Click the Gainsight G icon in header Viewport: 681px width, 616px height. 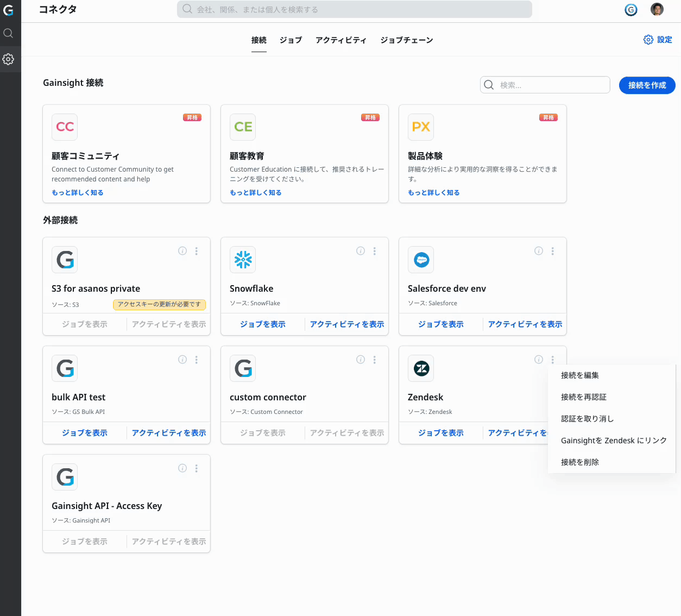[x=631, y=10]
